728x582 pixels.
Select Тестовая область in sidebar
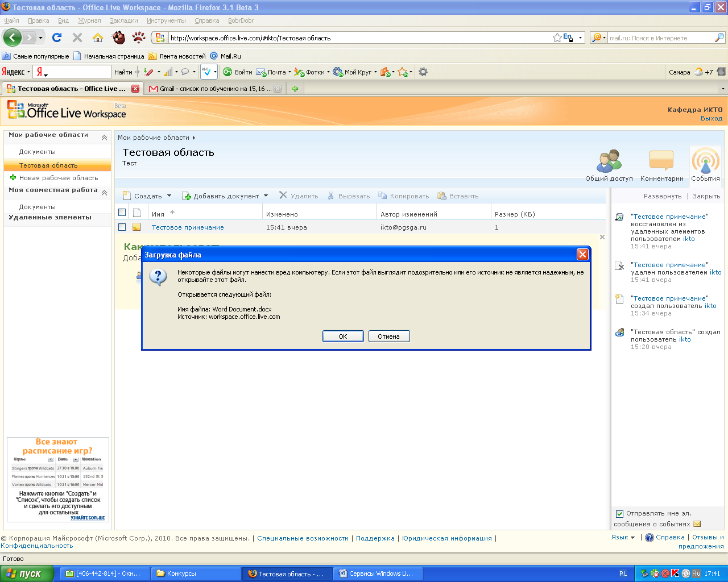(48, 165)
